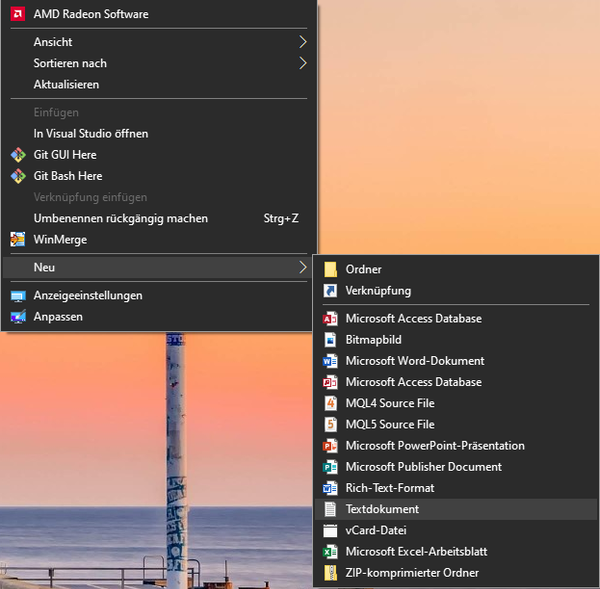The height and width of the screenshot is (589, 600).
Task: Click the Anzeigeeinstellungen monitor icon
Action: 17,296
